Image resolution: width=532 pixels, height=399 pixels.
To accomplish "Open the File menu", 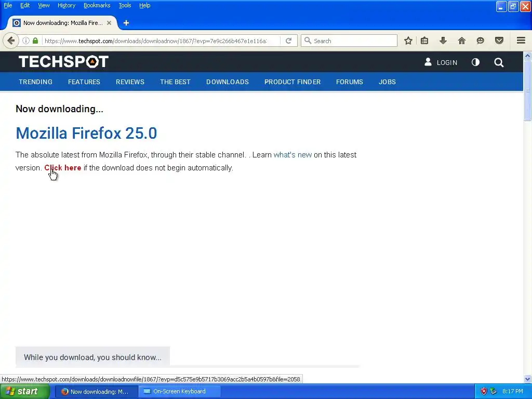I will coord(8,5).
